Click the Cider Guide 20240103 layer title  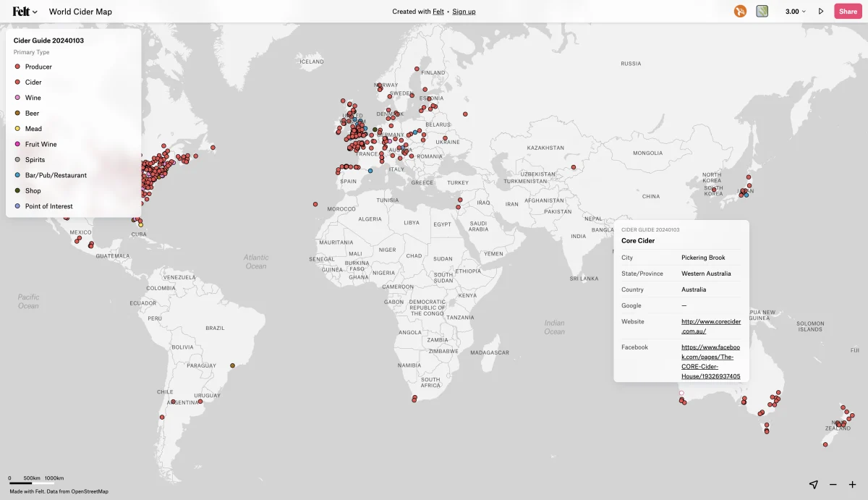click(x=48, y=41)
